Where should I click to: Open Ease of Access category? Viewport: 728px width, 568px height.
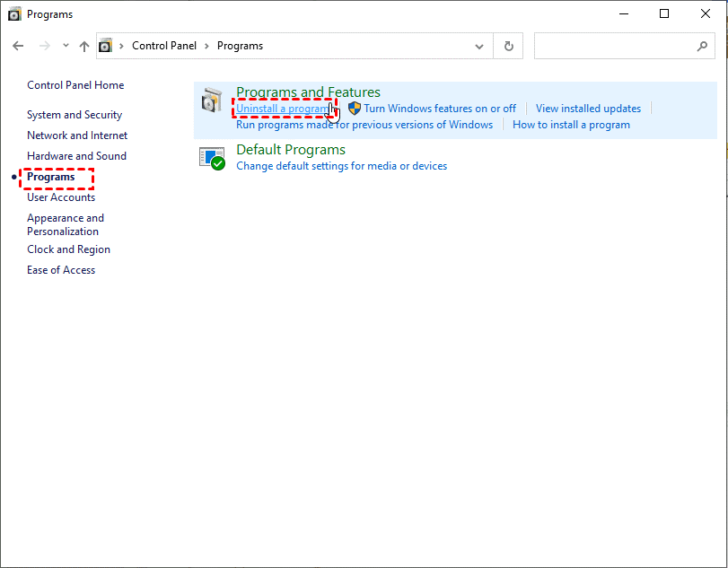[61, 269]
